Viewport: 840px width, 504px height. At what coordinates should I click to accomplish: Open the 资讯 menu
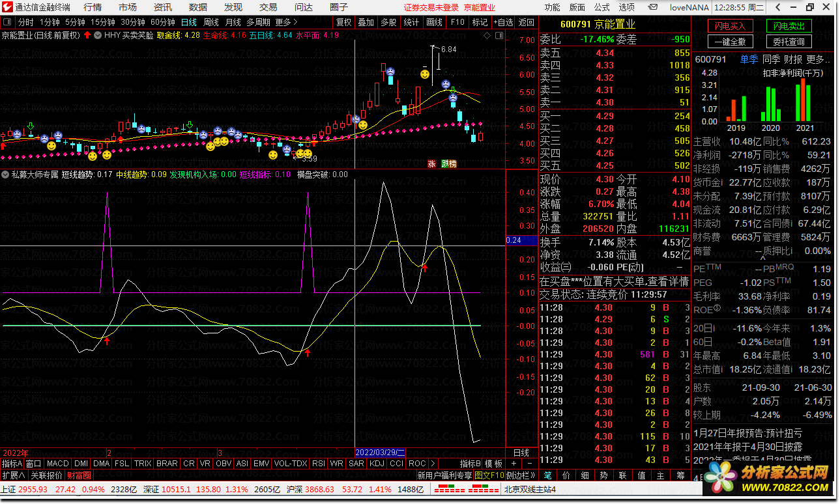point(163,7)
